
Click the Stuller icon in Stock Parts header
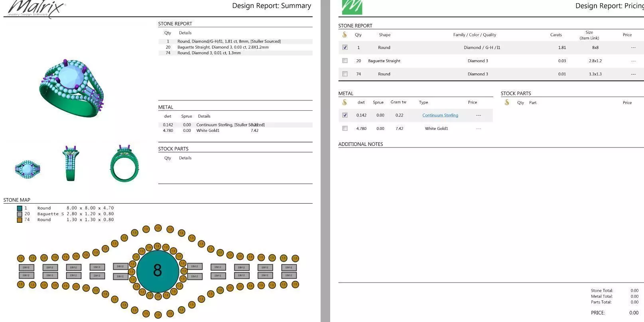coord(507,102)
